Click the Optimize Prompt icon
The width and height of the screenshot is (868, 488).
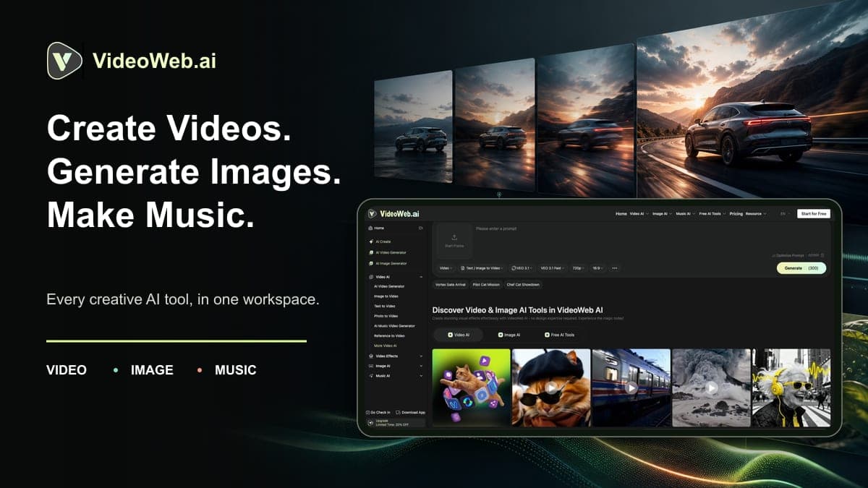point(774,255)
